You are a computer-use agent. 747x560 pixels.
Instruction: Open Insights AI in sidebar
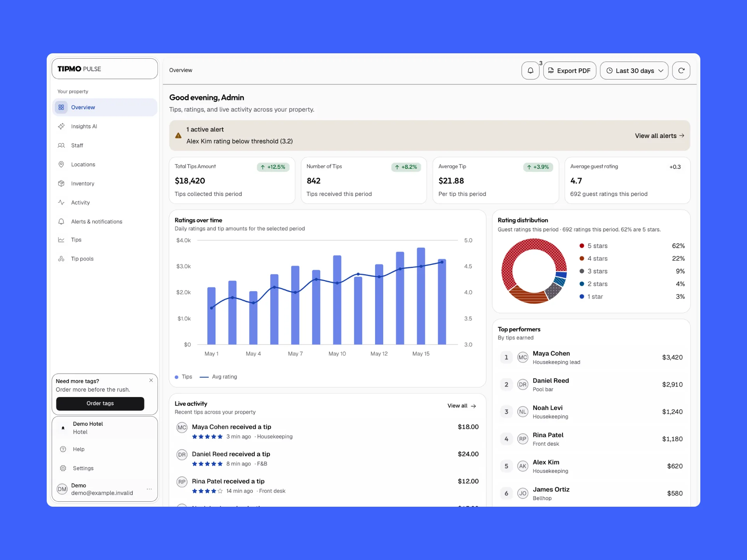tap(105, 126)
